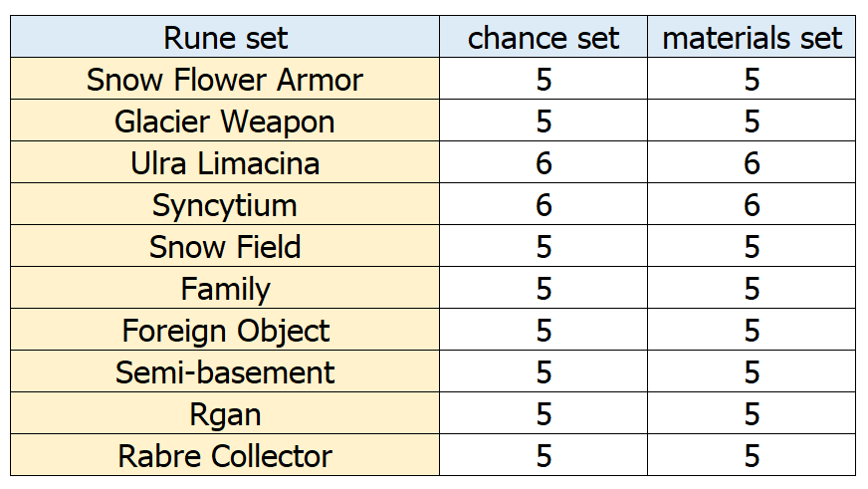Click the Snow Flower Armor cell

tap(225, 79)
